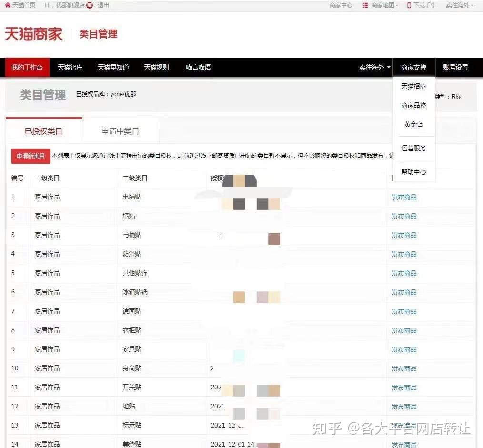Click the 天猫商家 logo
Screen dimensions: 483x448
tap(34, 33)
